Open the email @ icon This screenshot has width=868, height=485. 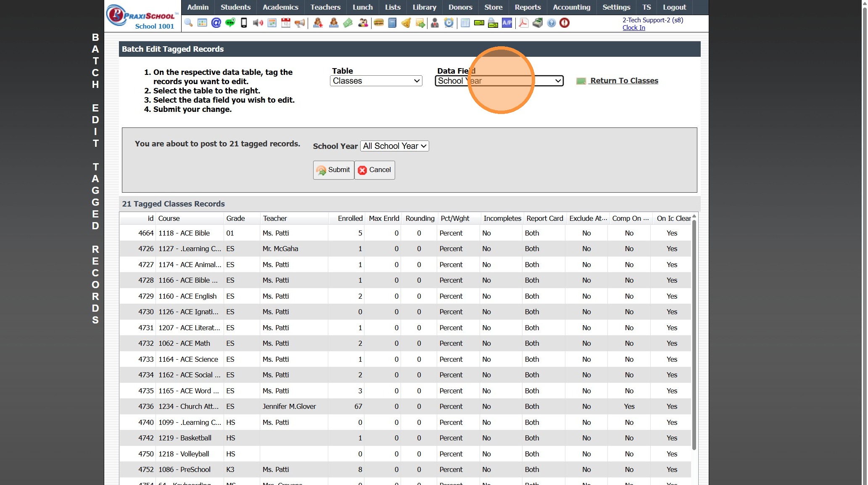[216, 23]
